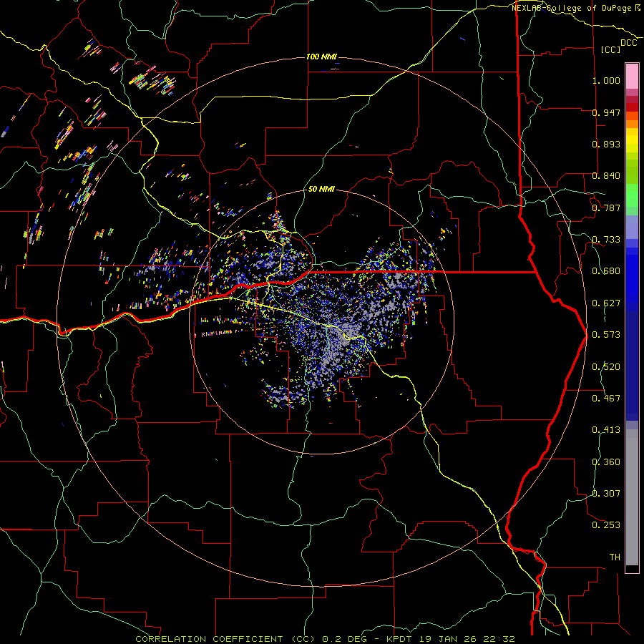This screenshot has height=644, width=644.
Task: Select the 0.840 scale value
Action: coord(606,176)
